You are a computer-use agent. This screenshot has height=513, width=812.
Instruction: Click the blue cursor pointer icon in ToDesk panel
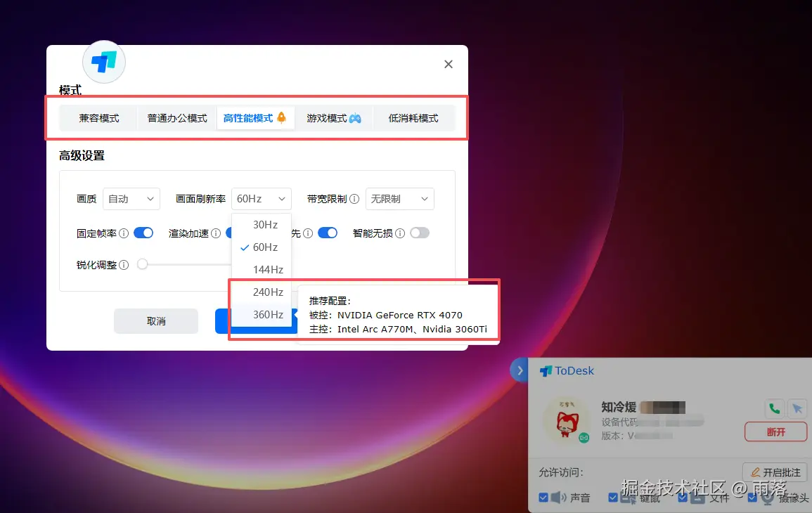(x=797, y=408)
